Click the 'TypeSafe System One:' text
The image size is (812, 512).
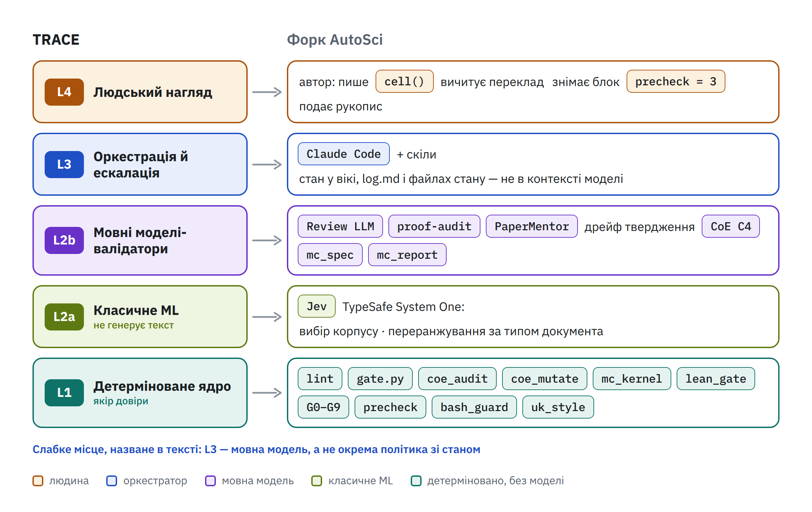[404, 307]
